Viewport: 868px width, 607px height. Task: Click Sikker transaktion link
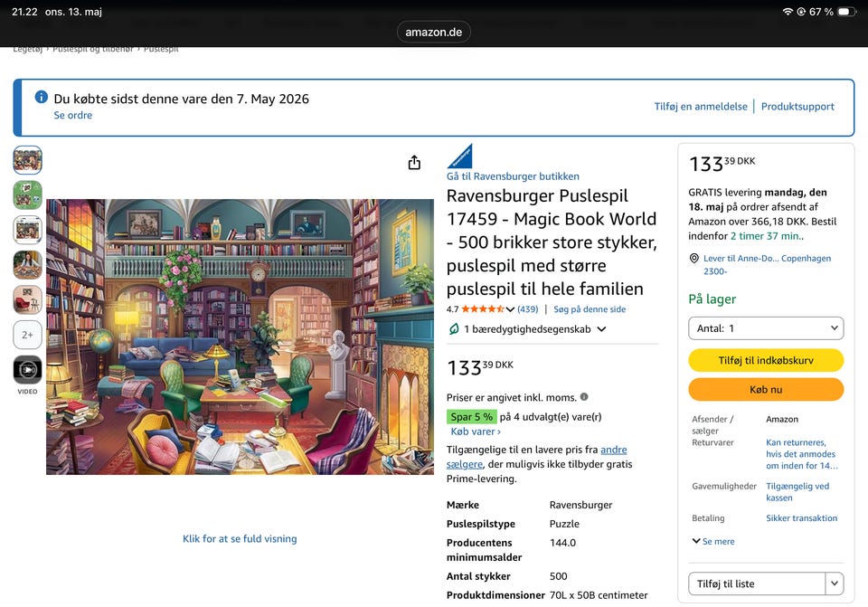tap(802, 517)
